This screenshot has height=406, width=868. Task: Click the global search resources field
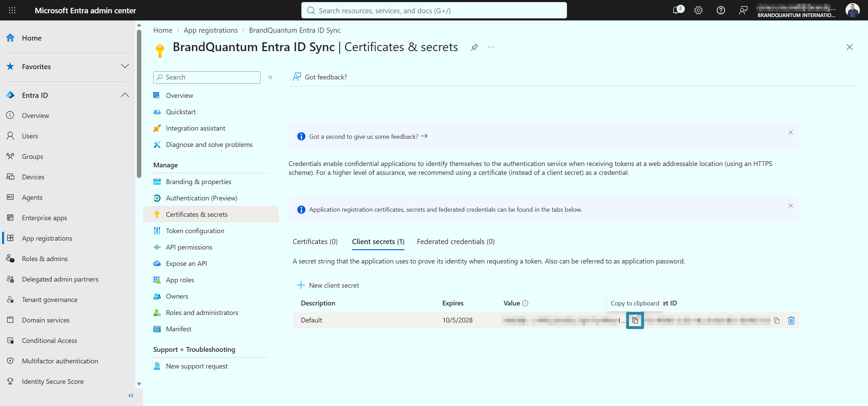pyautogui.click(x=434, y=10)
